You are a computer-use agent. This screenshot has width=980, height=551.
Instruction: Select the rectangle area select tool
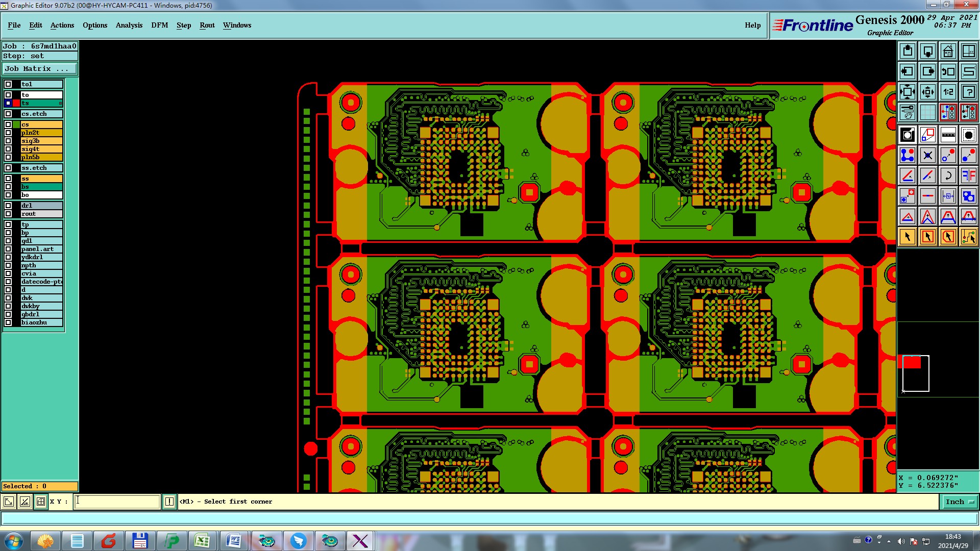pos(928,237)
